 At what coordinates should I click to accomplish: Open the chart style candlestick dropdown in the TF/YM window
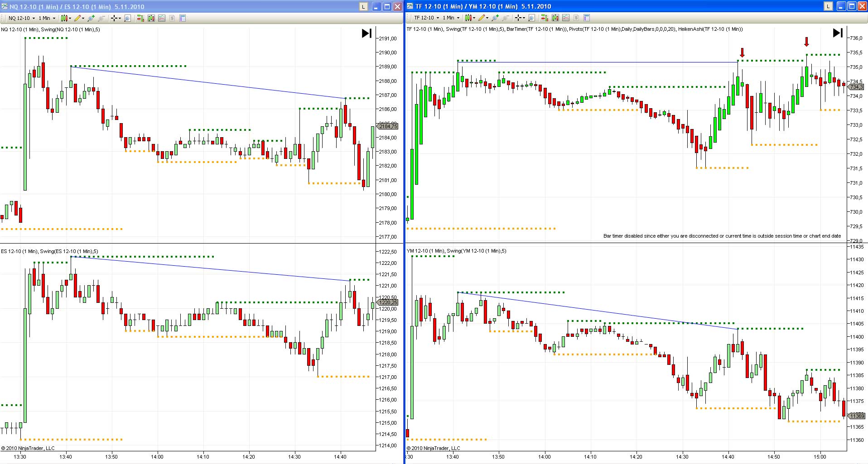470,18
